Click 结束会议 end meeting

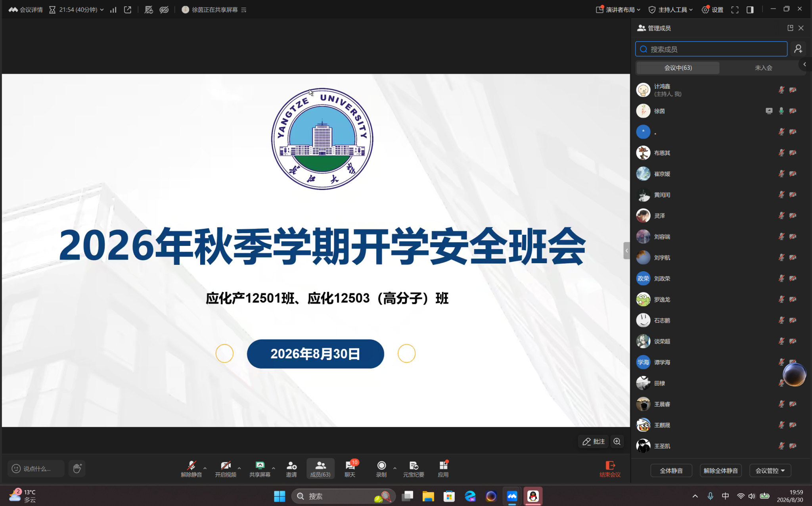(x=610, y=469)
